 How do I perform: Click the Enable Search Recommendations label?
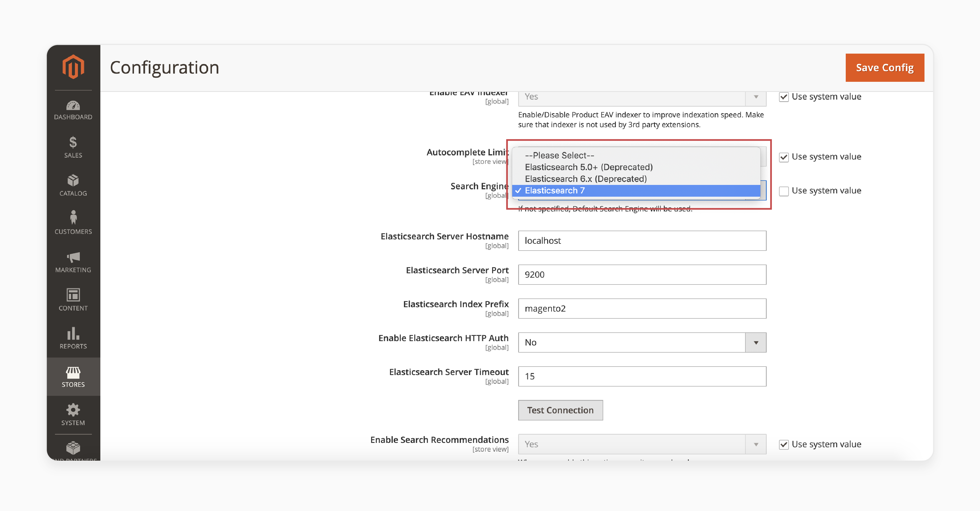(439, 440)
